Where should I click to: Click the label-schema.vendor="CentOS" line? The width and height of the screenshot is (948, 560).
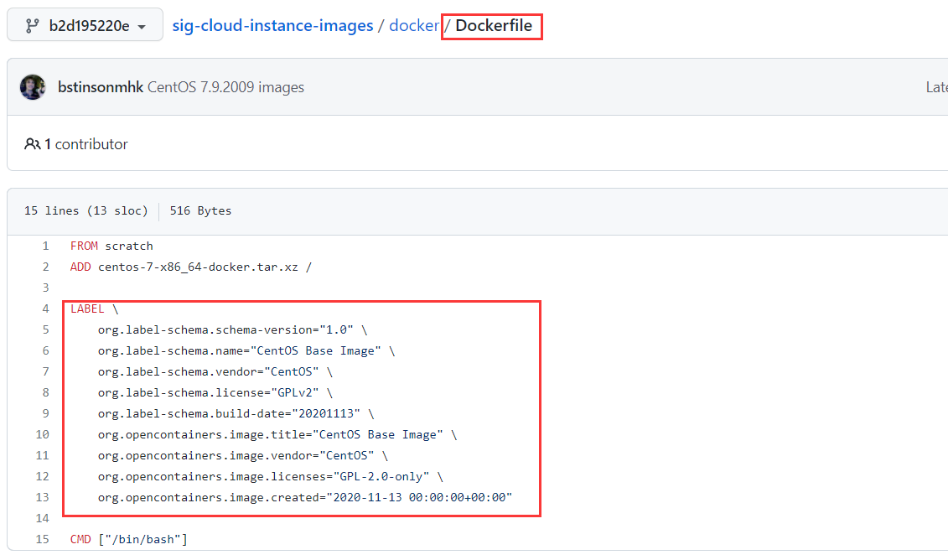(x=215, y=372)
